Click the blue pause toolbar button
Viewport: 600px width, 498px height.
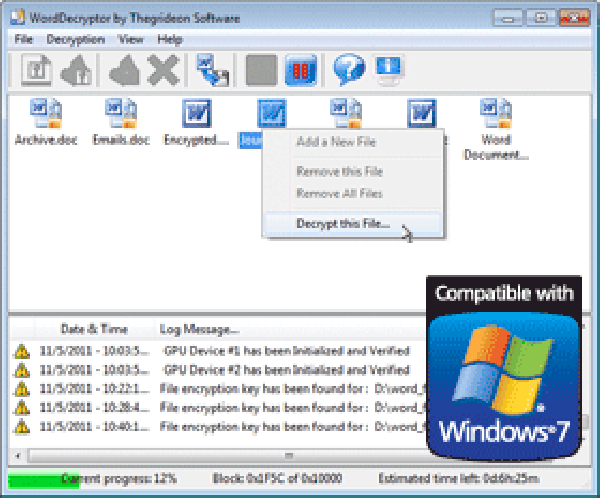pos(301,70)
